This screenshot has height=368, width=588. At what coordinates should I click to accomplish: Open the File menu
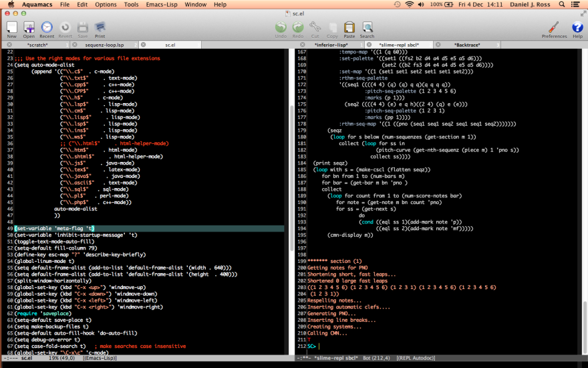[65, 5]
